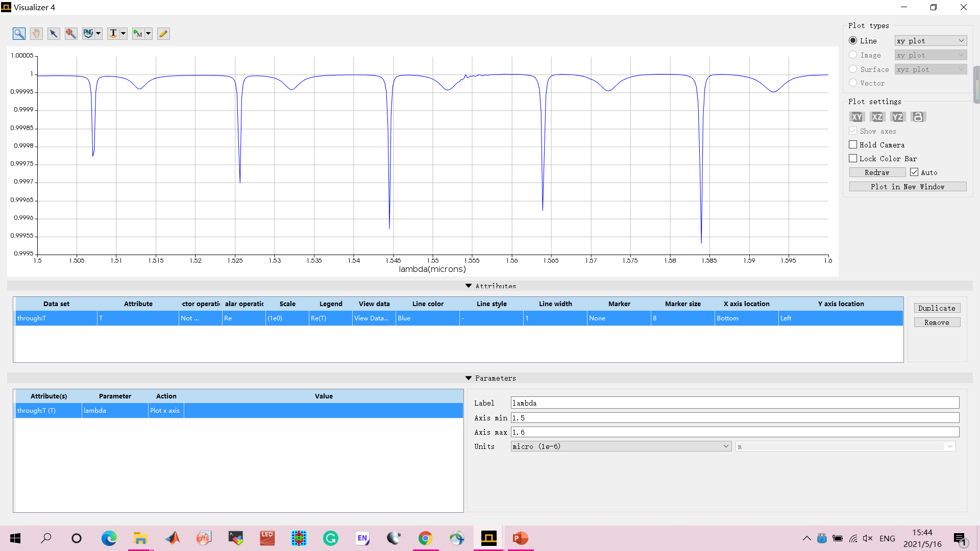This screenshot has height=551, width=980.
Task: Click the zoom-to-extents tool icon
Action: point(71,34)
